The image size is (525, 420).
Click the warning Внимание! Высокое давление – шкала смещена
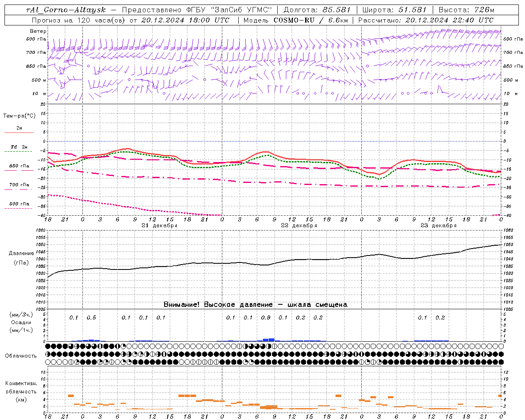(x=255, y=304)
